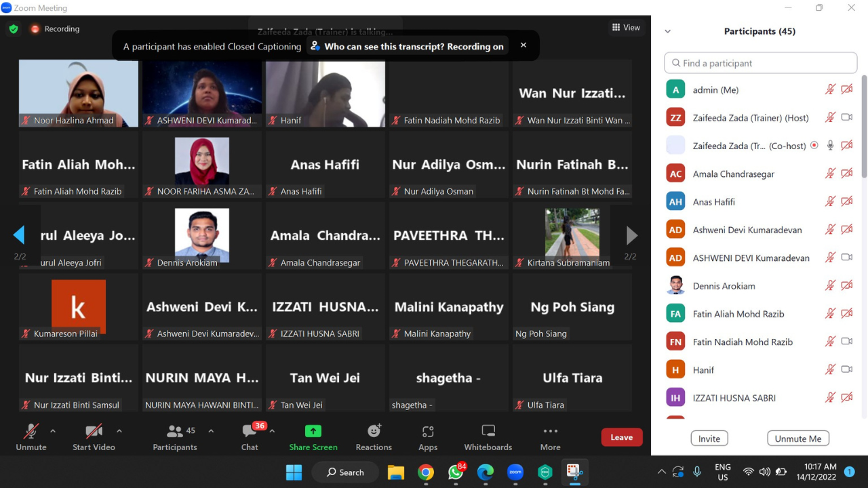Dismiss the closed captioning notification banner

(523, 45)
